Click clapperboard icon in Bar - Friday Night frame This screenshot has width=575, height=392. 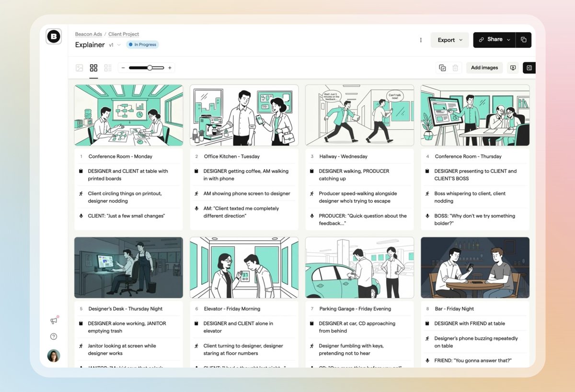427,324
